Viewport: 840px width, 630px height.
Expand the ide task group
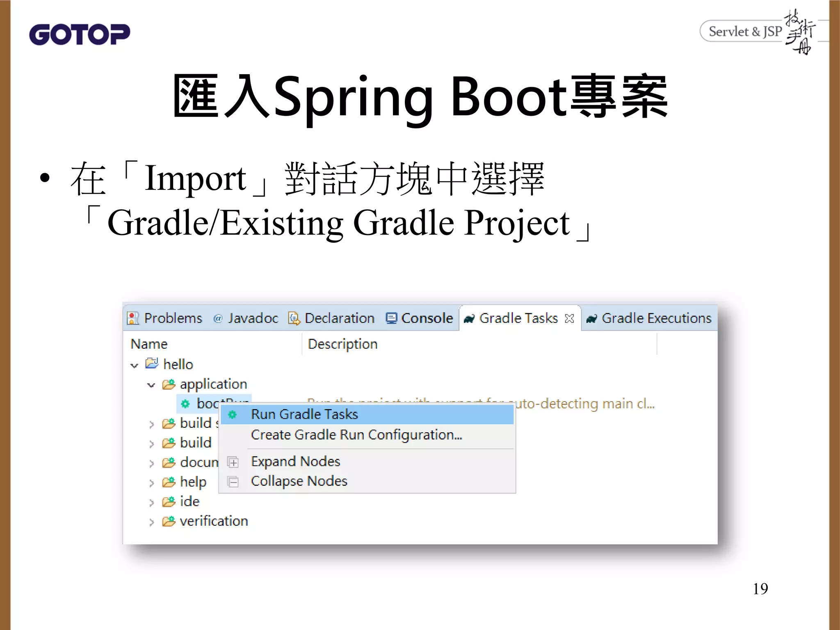click(x=151, y=503)
